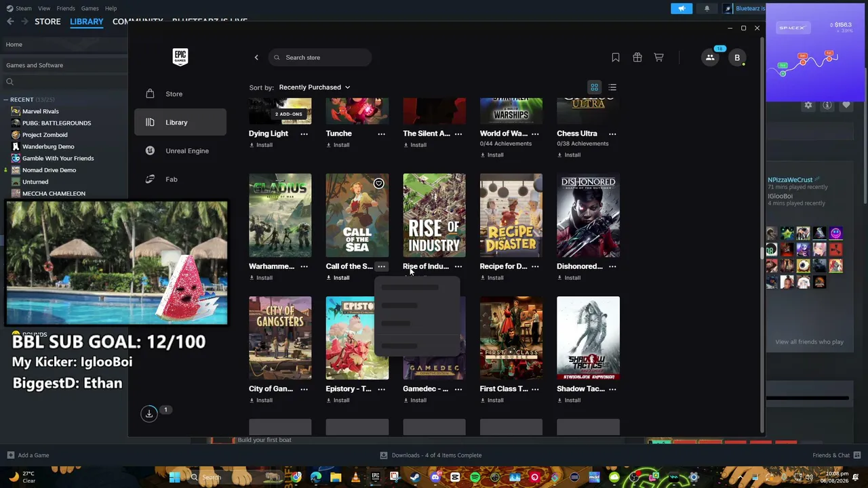
Task: Go back in Steam navigation
Action: (10, 22)
